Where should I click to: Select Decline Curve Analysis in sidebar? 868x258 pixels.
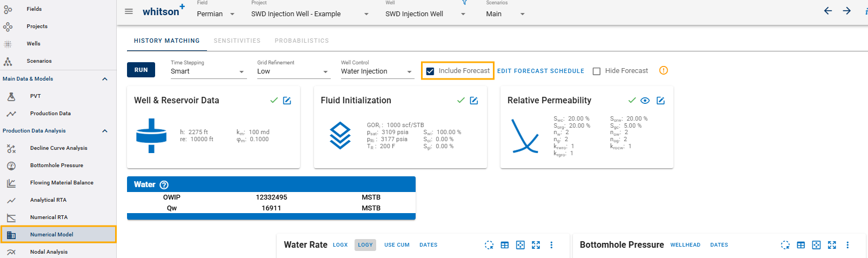58,148
